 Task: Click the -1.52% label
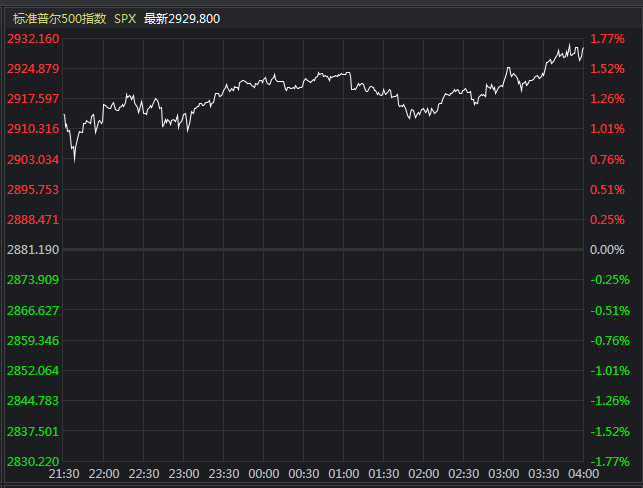[x=610, y=431]
